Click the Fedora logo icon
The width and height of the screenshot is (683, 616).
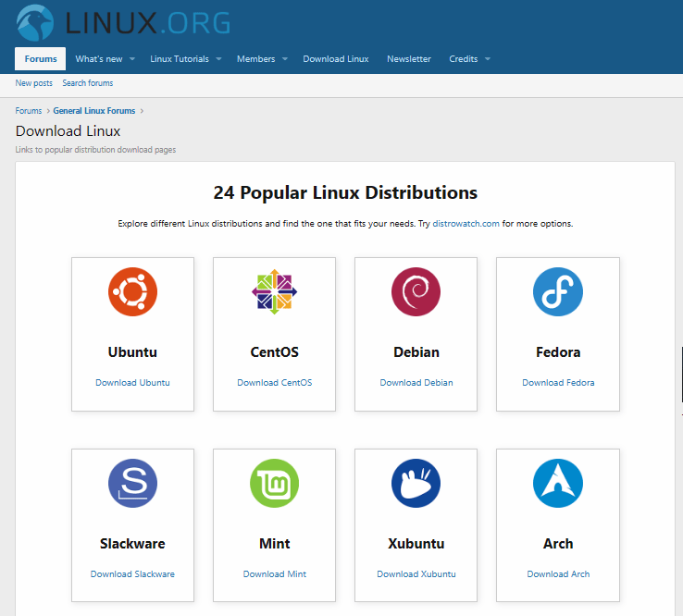(558, 291)
